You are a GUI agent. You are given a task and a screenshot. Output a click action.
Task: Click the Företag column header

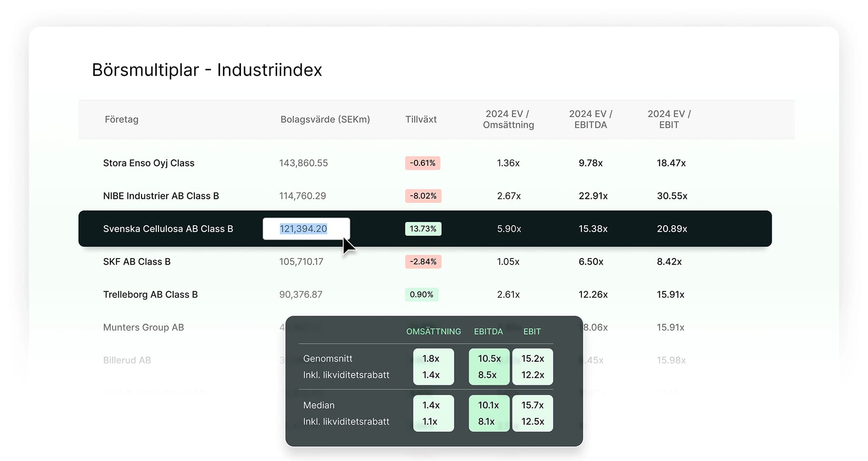point(122,119)
